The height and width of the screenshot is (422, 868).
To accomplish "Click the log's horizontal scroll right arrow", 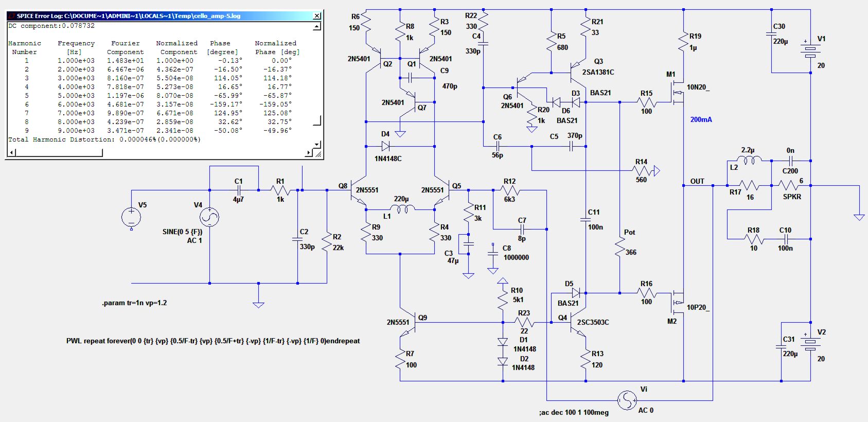I will coord(309,152).
